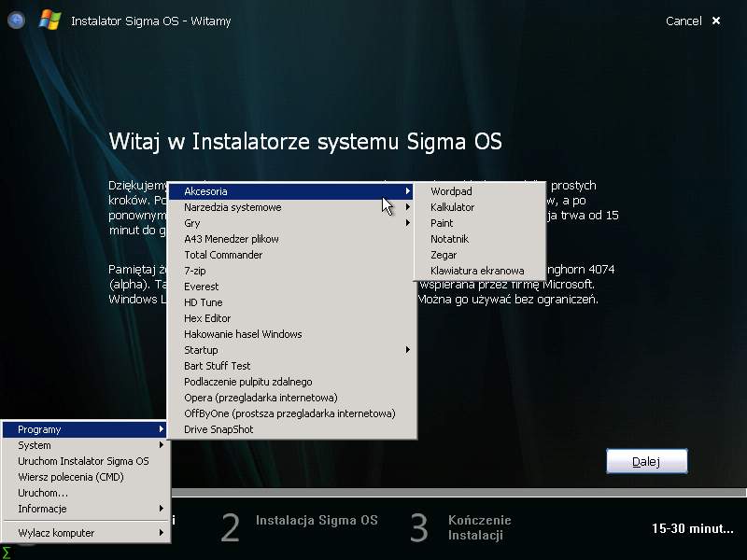
Task: Click the System submenu arrow
Action: 162,445
